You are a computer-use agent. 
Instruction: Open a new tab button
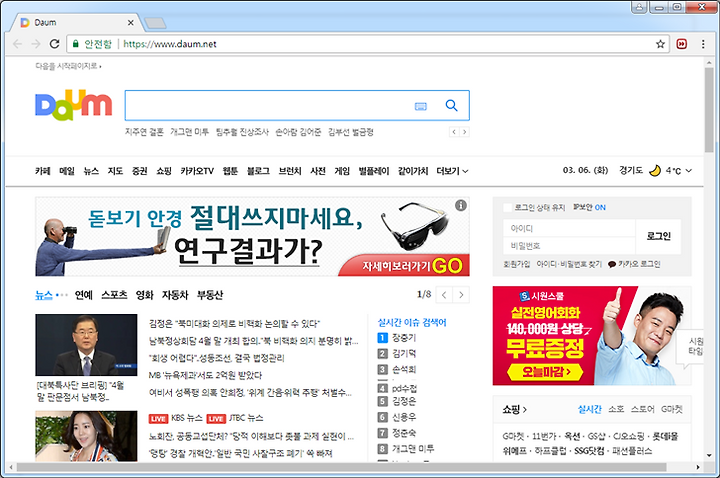point(155,23)
